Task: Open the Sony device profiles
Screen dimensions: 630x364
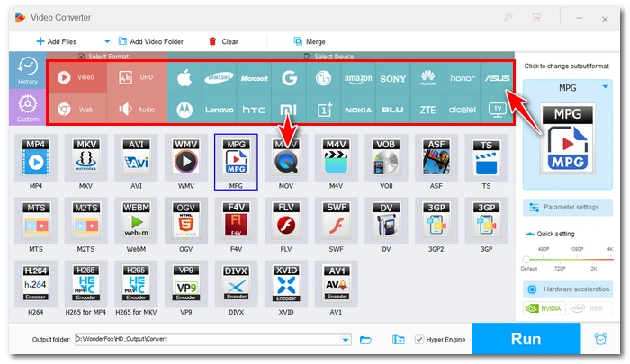Action: point(393,78)
